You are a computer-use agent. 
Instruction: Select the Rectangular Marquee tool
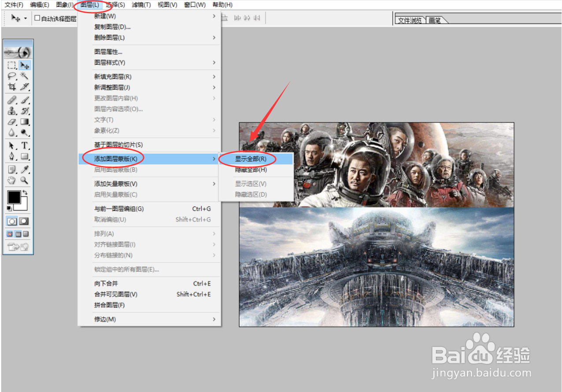(x=12, y=66)
